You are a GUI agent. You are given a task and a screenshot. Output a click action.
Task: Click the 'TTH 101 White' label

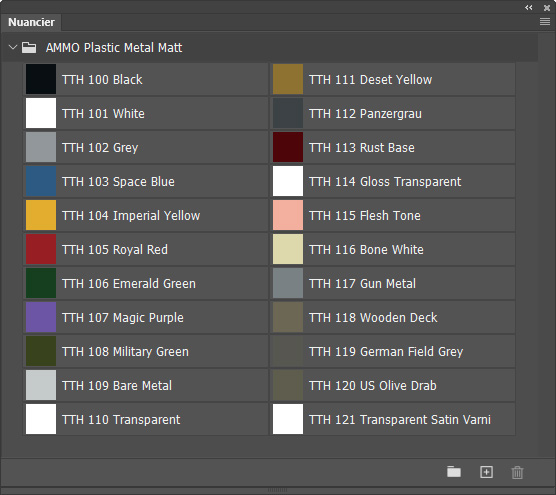[103, 113]
